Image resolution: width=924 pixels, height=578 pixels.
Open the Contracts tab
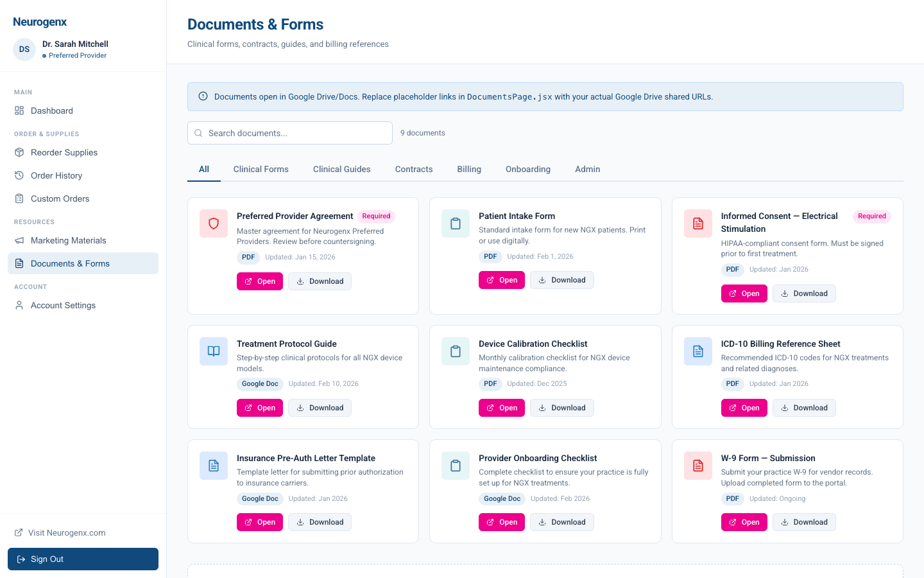(413, 169)
